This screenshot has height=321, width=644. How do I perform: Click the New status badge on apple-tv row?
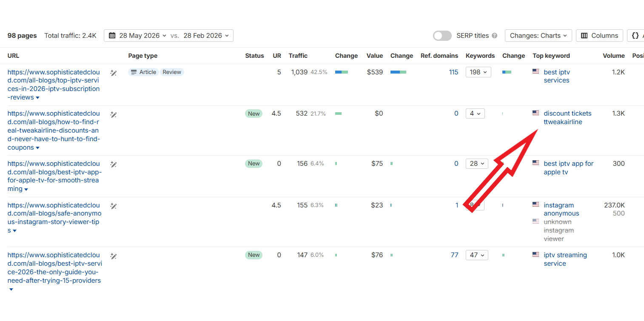[254, 164]
